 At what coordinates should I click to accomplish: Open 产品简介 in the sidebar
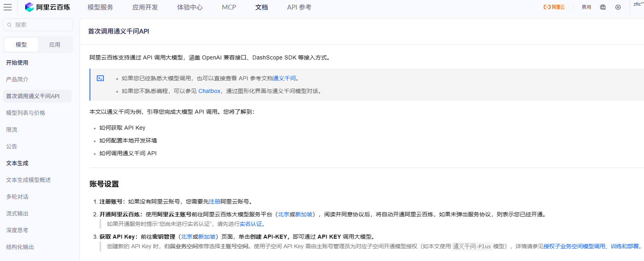click(17, 79)
